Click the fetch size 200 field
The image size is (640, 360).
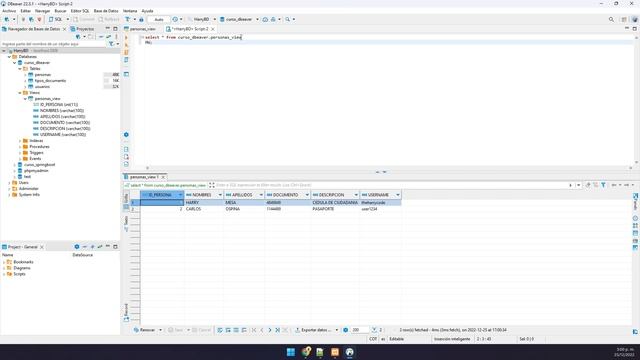359,330
